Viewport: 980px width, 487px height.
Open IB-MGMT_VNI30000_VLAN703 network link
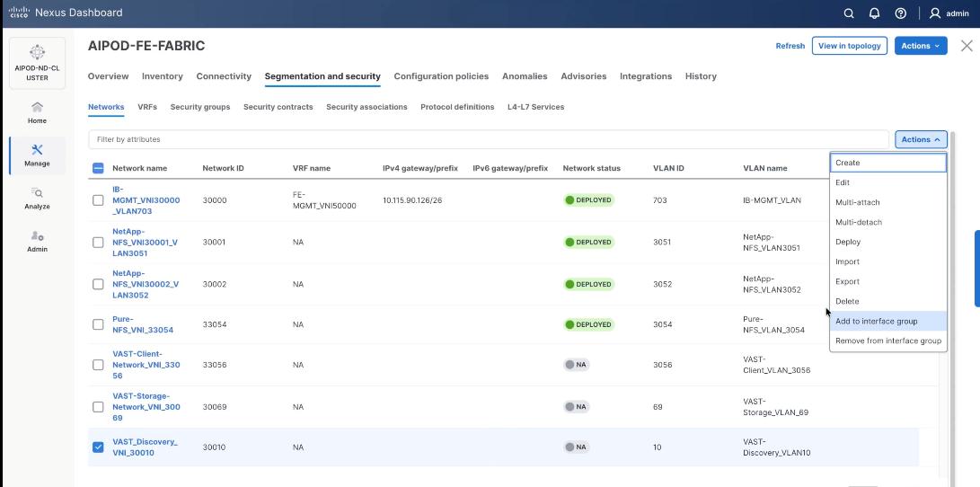[x=146, y=200]
